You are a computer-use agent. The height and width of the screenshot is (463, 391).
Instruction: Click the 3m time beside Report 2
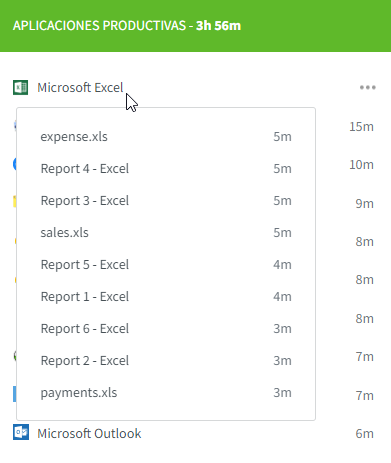(282, 361)
